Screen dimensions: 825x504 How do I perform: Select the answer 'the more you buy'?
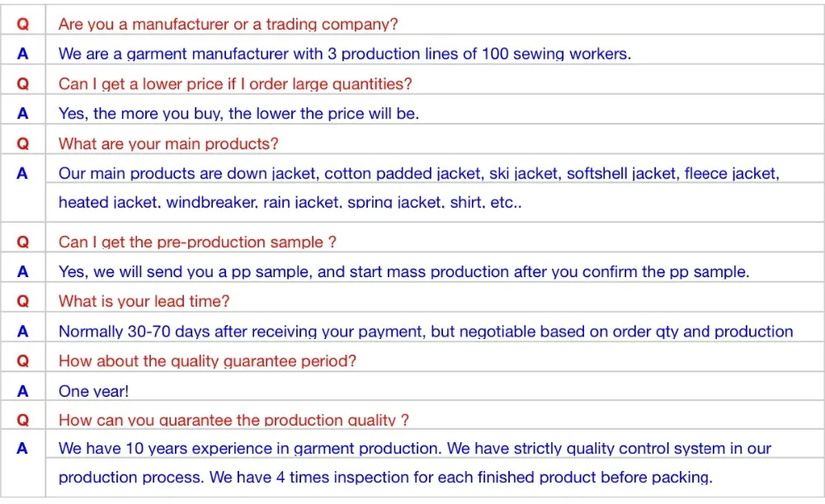pyautogui.click(x=238, y=114)
